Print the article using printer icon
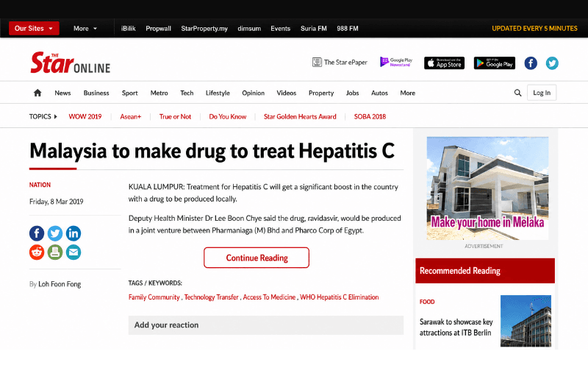The image size is (588, 368). [55, 252]
